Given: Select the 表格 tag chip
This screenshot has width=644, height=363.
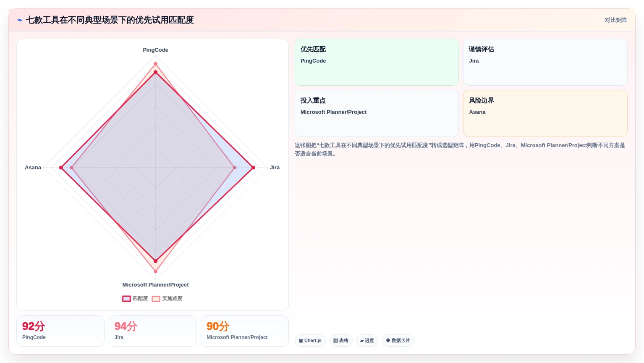Looking at the screenshot, I should coord(341,340).
